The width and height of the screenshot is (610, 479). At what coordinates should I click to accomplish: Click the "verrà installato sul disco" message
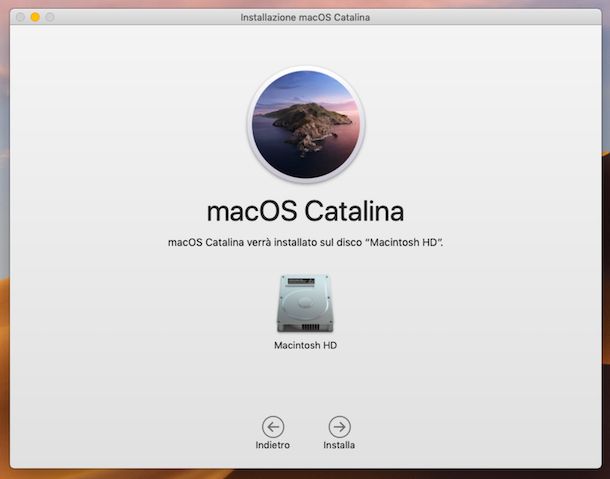[305, 242]
